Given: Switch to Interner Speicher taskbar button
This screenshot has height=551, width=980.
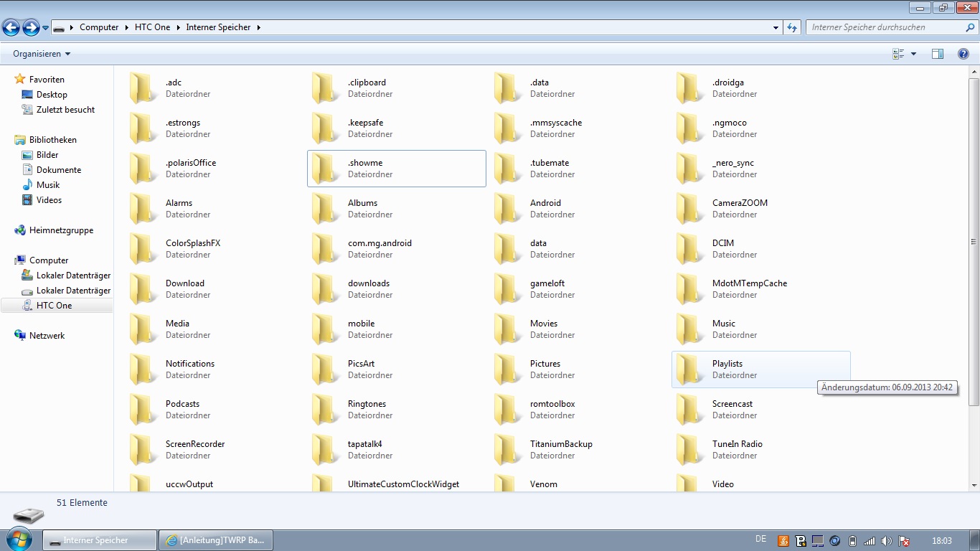Looking at the screenshot, I should pyautogui.click(x=100, y=540).
